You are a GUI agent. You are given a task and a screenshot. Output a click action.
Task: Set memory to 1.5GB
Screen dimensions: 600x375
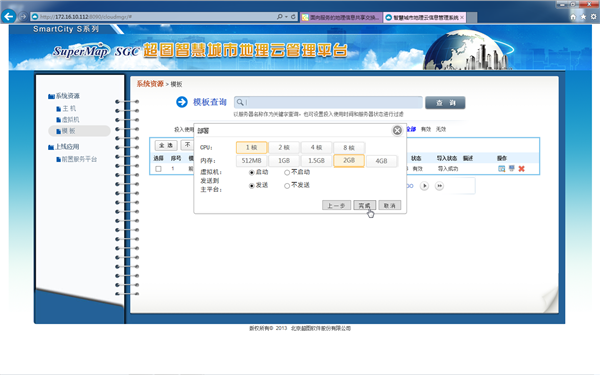316,161
